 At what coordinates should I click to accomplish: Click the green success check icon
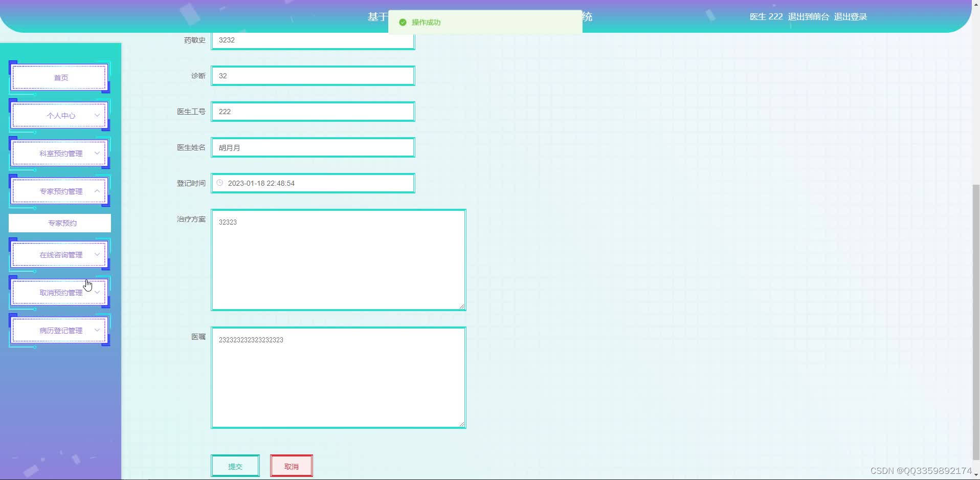(x=403, y=23)
